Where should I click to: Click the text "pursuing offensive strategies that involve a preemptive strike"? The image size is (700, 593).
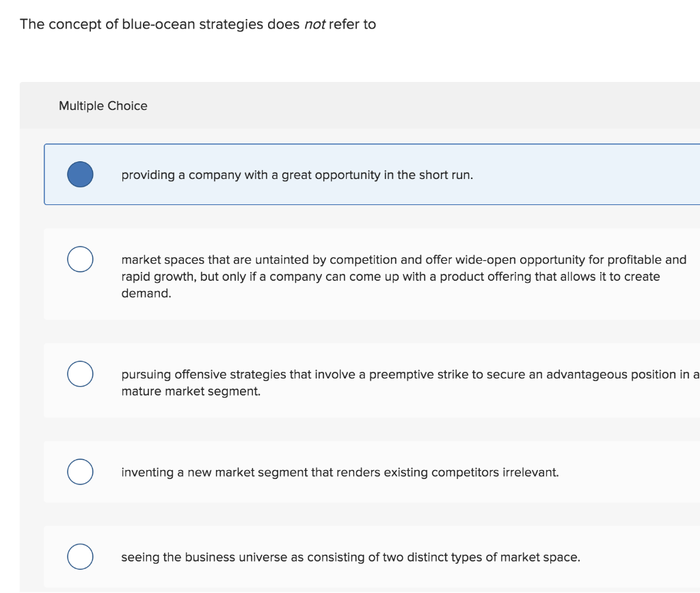point(287,374)
